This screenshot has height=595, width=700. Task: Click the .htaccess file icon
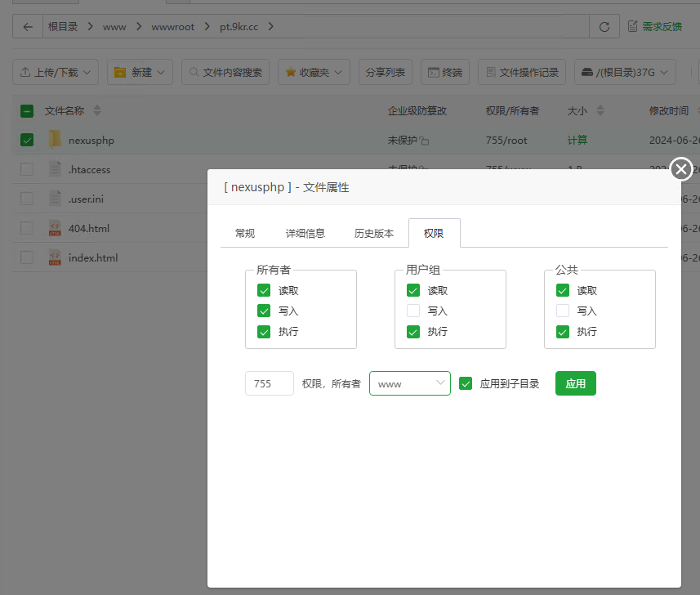pos(55,169)
